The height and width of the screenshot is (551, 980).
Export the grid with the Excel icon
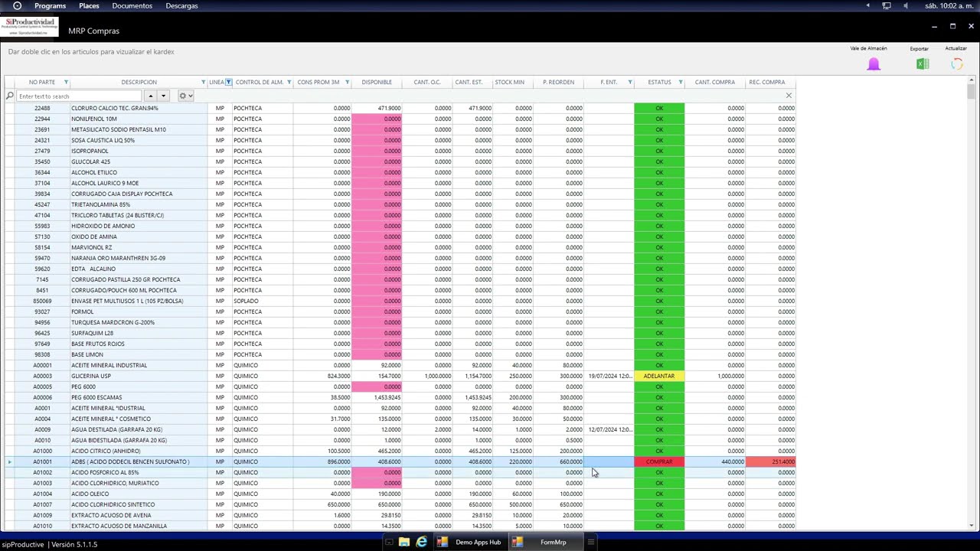(x=923, y=64)
